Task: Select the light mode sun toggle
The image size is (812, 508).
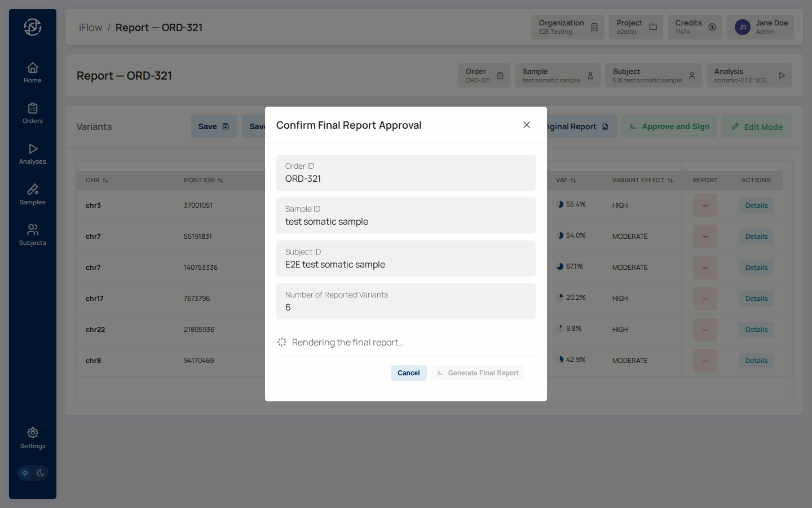Action: tap(25, 473)
